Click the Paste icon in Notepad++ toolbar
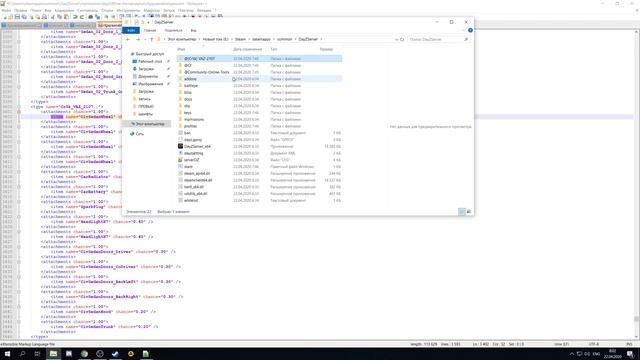 [66, 17]
